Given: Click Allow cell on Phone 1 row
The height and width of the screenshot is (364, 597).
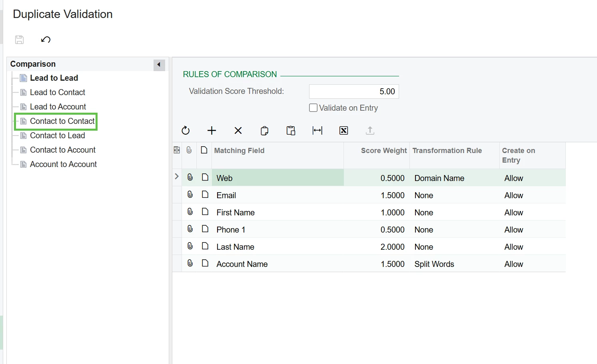Looking at the screenshot, I should [x=533, y=229].
